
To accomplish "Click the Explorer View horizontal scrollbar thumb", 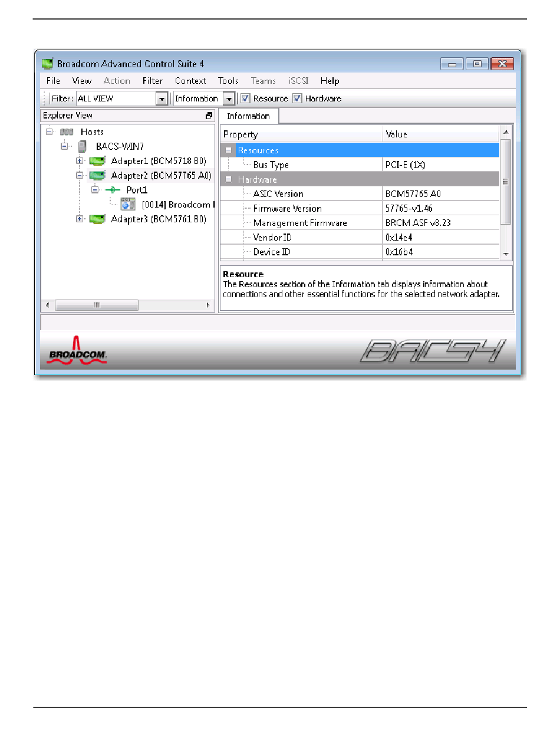I will [97, 305].
